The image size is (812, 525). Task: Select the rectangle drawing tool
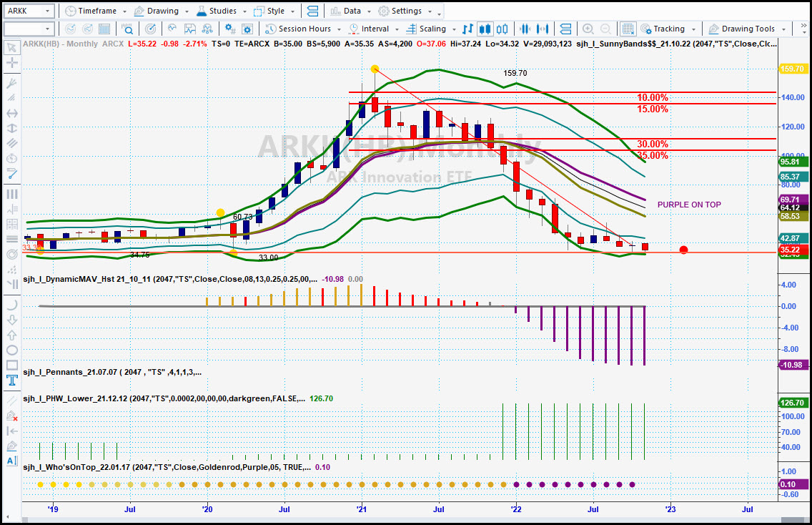tap(12, 365)
